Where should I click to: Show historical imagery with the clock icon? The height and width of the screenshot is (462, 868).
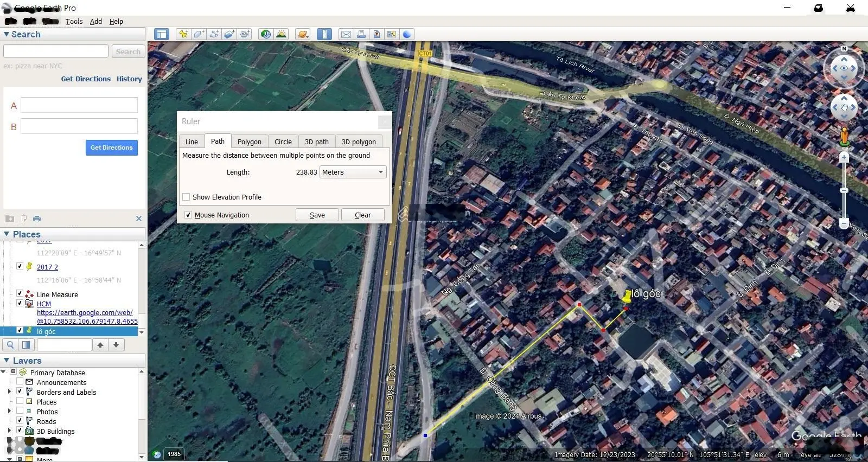(266, 34)
